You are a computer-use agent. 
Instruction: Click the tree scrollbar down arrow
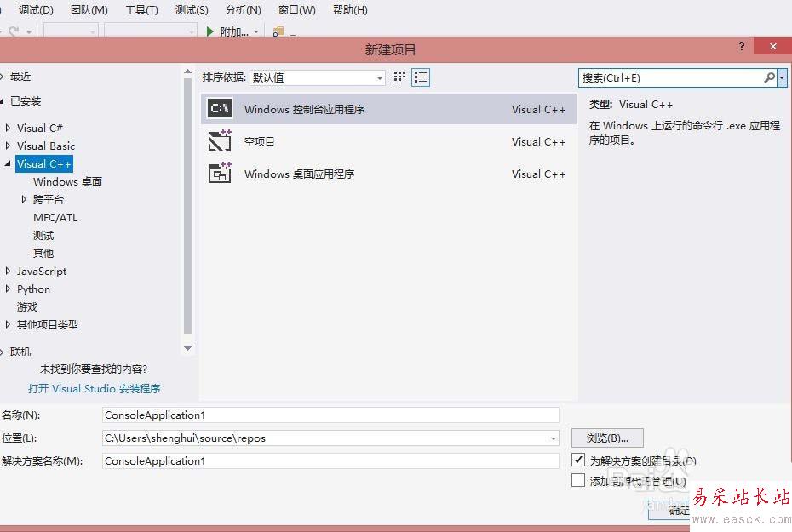(x=188, y=348)
